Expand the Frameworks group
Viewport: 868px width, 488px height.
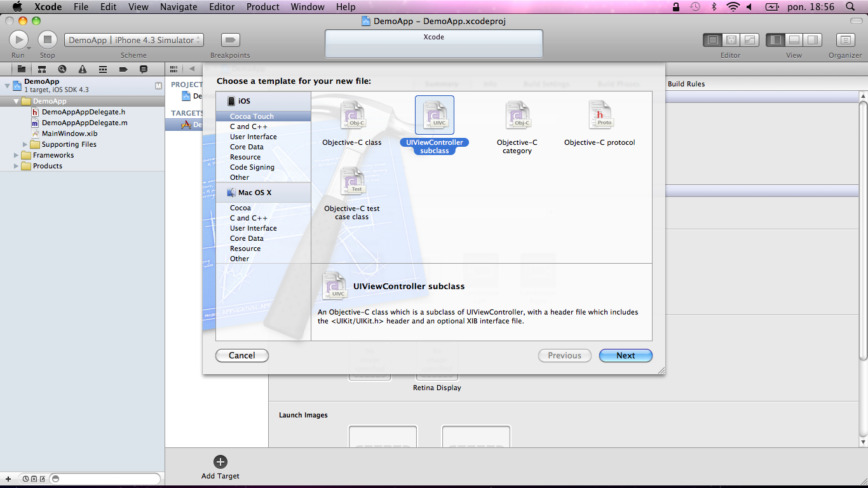(x=17, y=155)
